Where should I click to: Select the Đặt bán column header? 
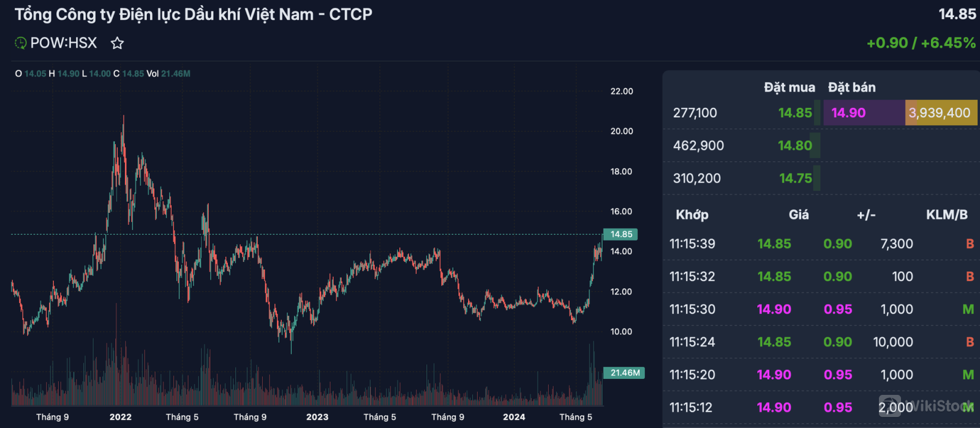(x=852, y=88)
